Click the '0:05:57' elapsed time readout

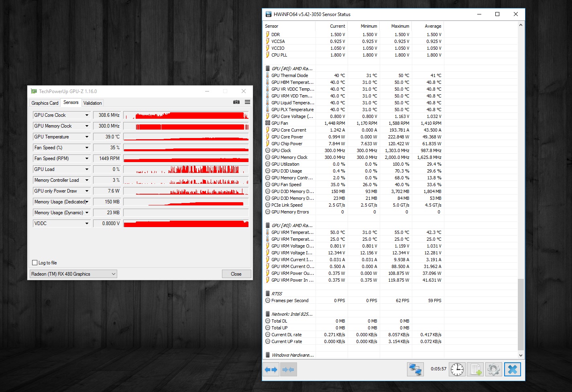tap(438, 369)
